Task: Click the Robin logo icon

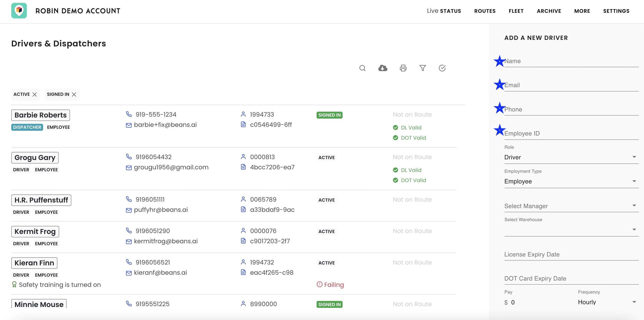Action: [19, 11]
